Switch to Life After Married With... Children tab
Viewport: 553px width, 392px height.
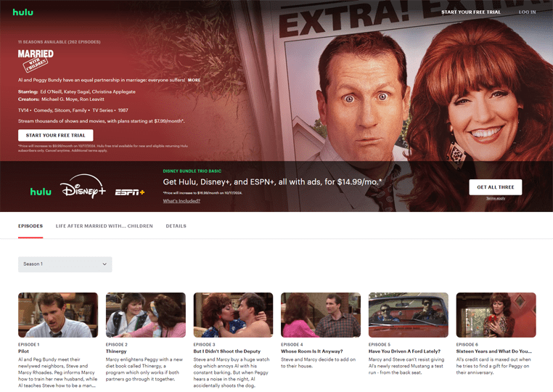point(105,226)
